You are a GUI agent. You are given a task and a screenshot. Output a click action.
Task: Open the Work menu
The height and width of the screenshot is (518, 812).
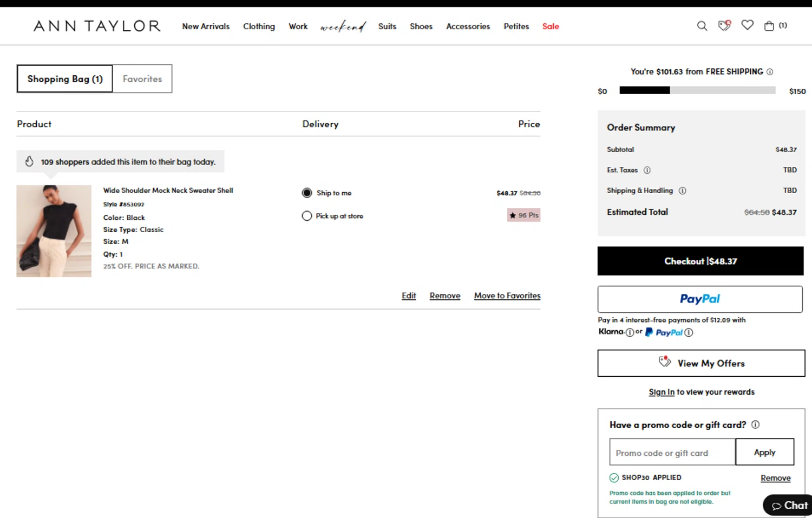point(298,27)
